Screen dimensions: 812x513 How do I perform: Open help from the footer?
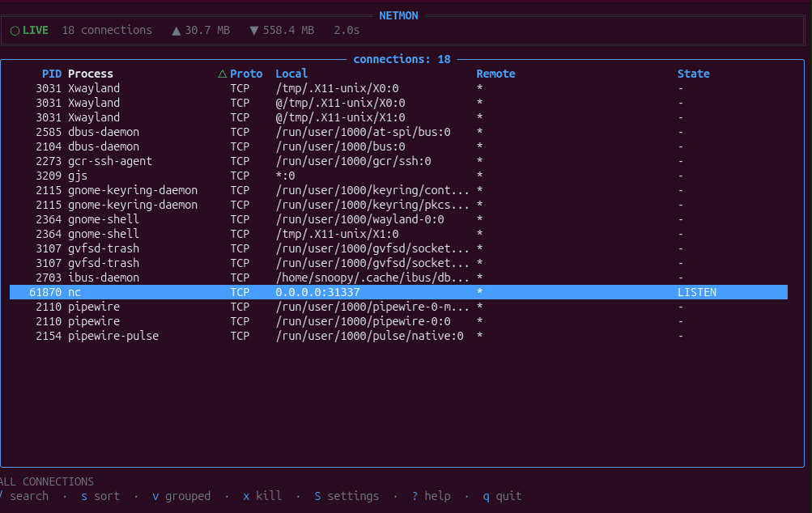431,496
